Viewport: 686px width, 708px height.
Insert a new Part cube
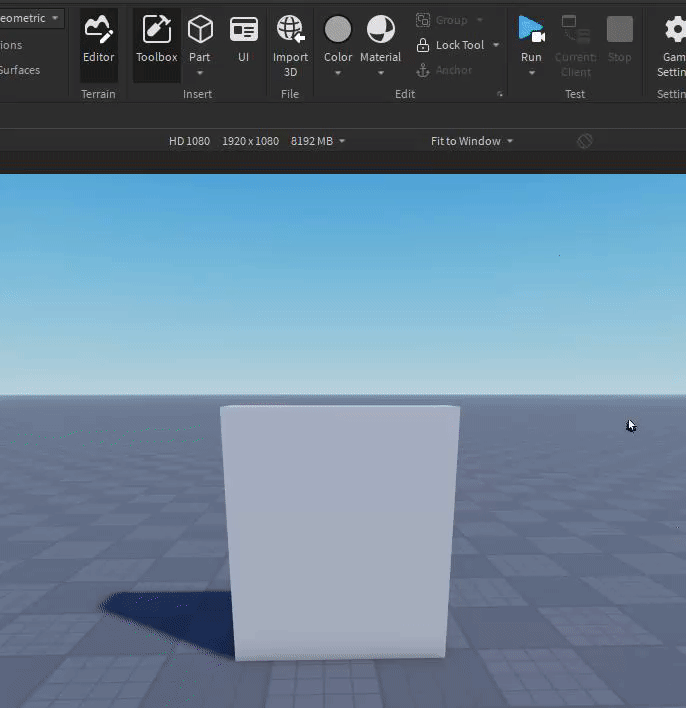[200, 29]
